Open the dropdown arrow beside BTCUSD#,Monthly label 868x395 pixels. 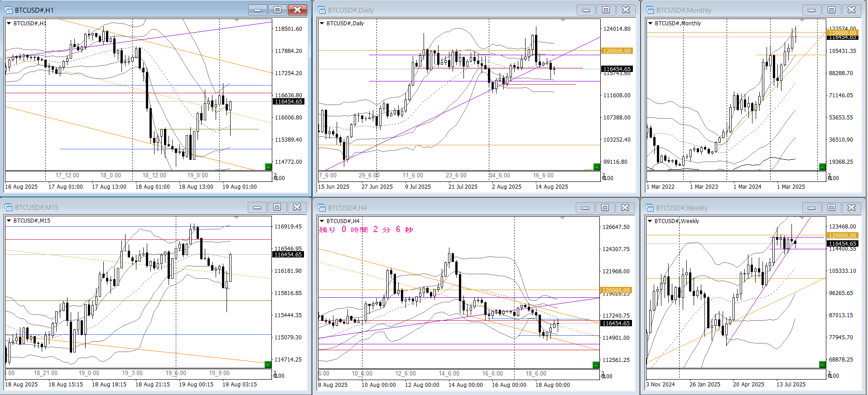pyautogui.click(x=650, y=24)
